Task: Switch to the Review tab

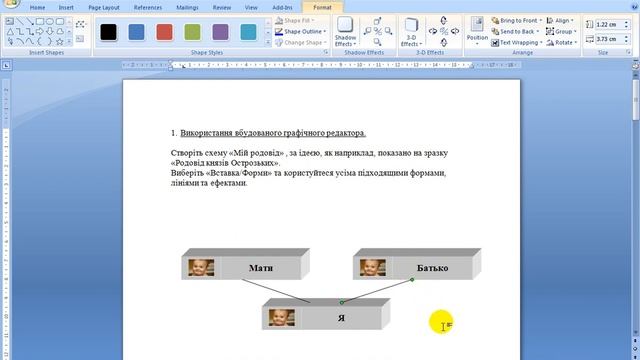Action: pos(222,8)
